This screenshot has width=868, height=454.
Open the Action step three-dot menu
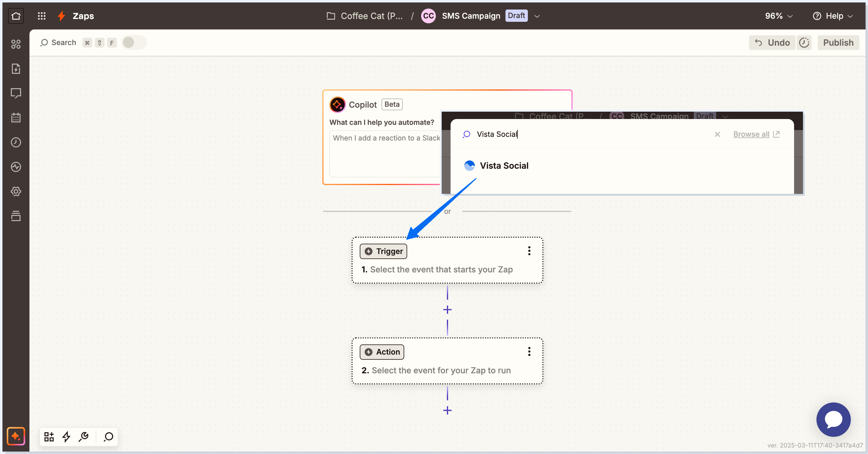pyautogui.click(x=529, y=352)
